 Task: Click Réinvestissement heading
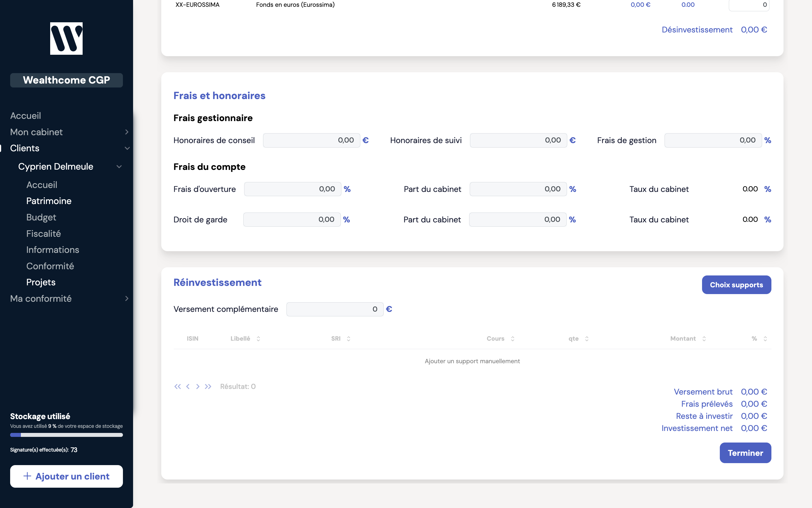217,283
